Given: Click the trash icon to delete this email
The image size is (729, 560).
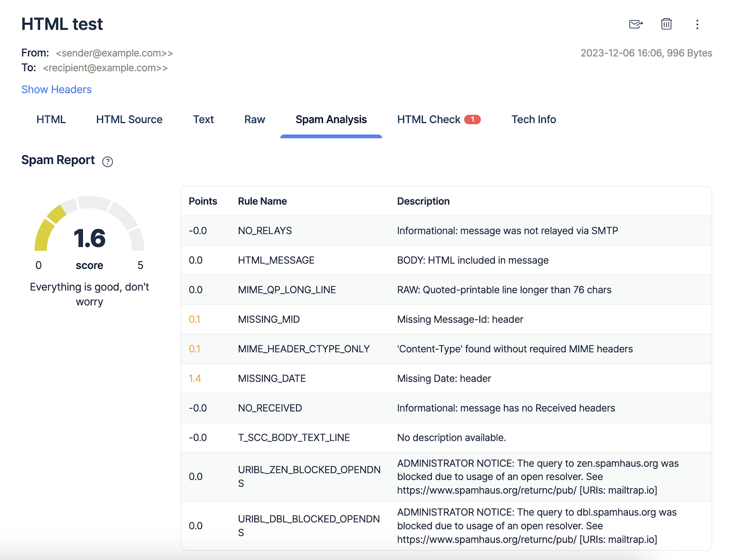Looking at the screenshot, I should tap(666, 24).
